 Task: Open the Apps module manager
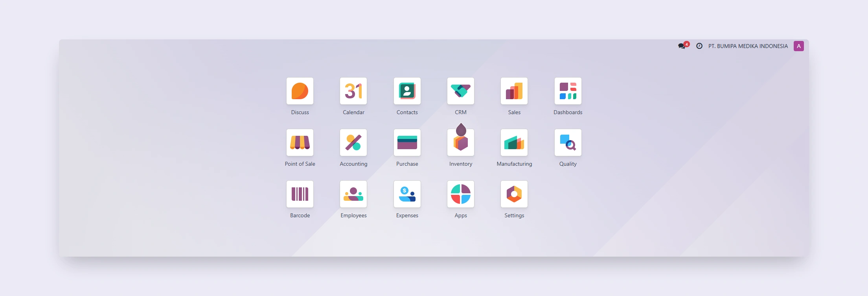[x=461, y=194]
